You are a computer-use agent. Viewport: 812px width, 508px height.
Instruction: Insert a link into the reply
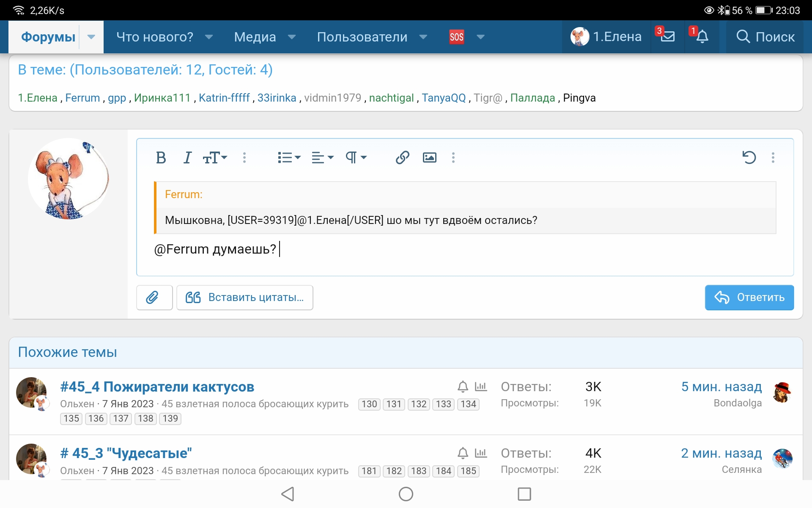pos(402,157)
